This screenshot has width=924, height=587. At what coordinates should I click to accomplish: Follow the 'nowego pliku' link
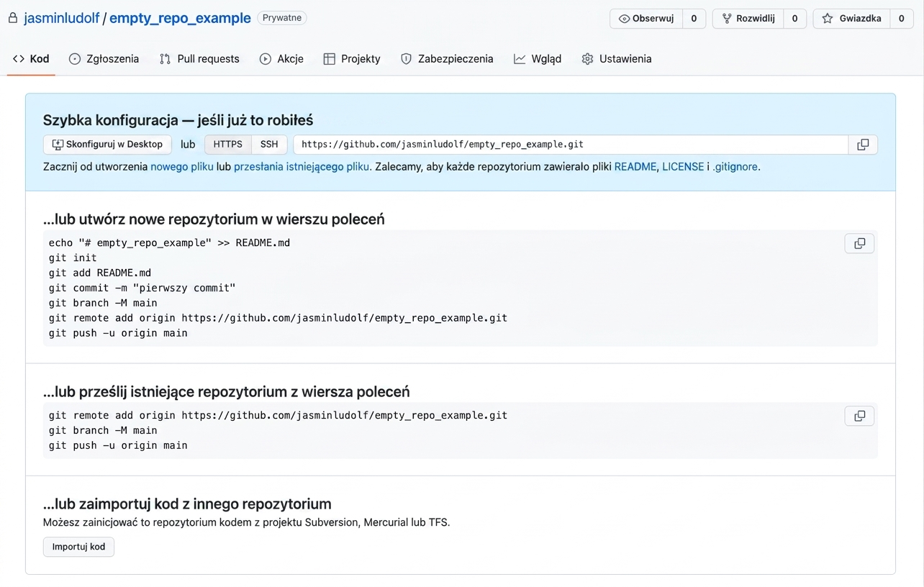[182, 167]
